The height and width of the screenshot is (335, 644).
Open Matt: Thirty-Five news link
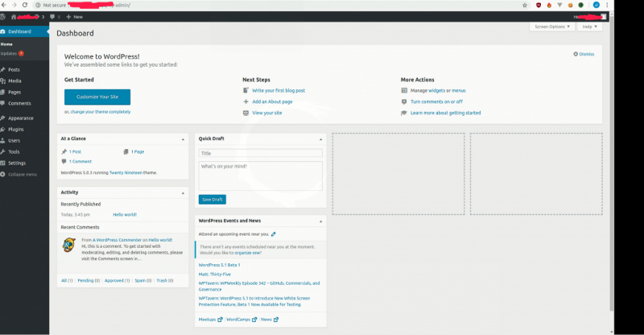(215, 274)
